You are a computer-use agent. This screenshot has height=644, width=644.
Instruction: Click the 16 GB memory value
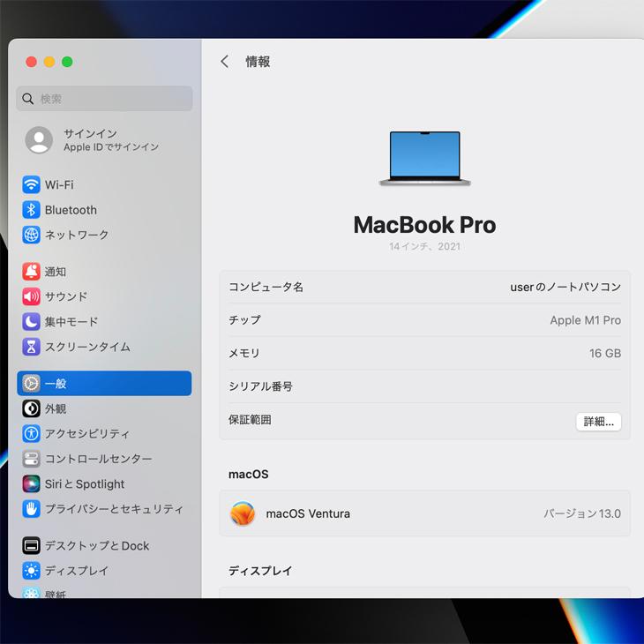(x=605, y=353)
